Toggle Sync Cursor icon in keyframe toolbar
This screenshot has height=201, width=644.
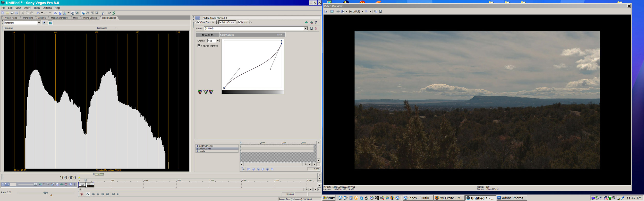pyautogui.click(x=243, y=169)
